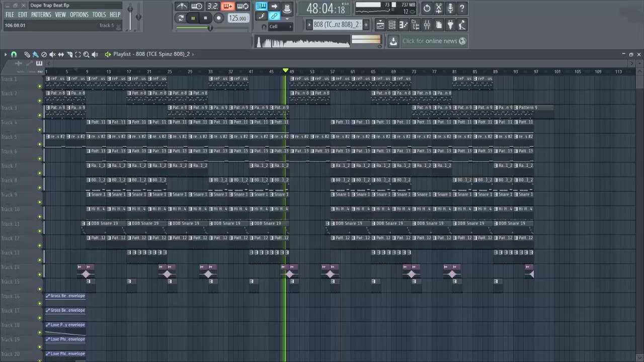Select the playlist draw pencil tool
This screenshot has height=362, width=644.
[27, 54]
